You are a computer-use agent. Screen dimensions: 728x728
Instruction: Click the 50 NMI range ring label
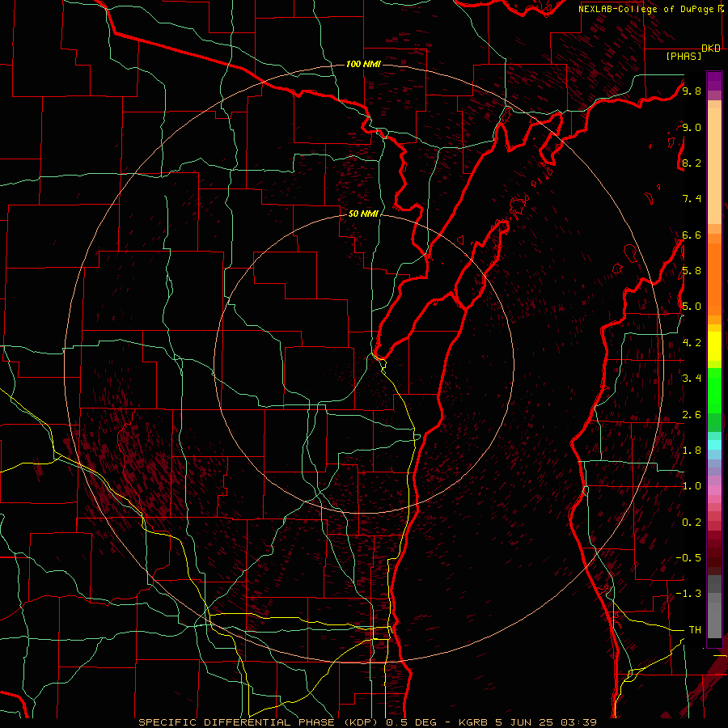tap(363, 214)
